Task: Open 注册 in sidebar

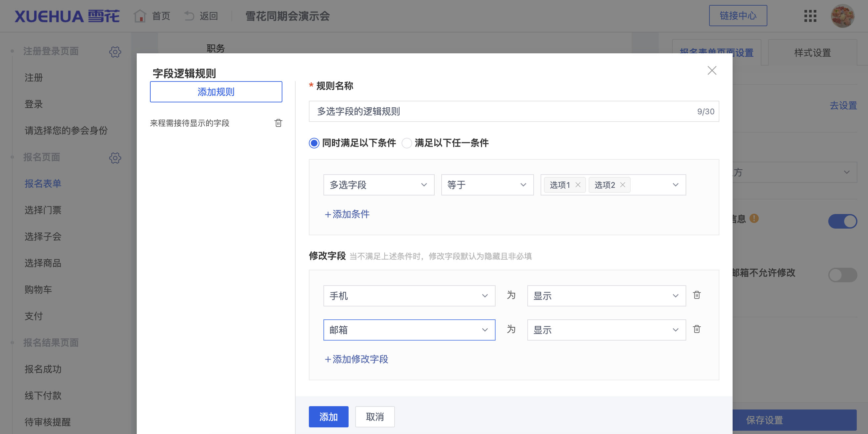Action: [x=34, y=78]
